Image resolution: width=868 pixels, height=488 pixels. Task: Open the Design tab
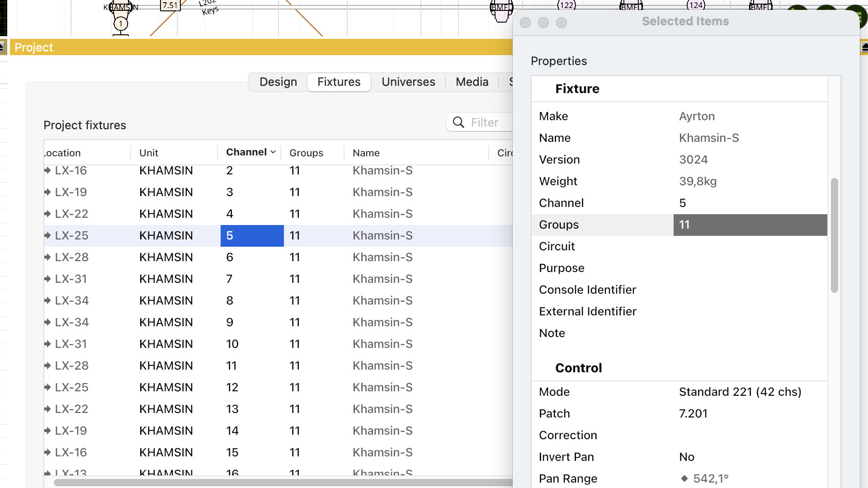pyautogui.click(x=278, y=82)
